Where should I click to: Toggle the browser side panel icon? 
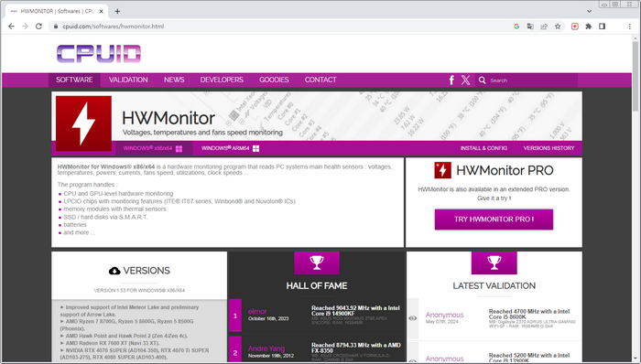coord(603,27)
